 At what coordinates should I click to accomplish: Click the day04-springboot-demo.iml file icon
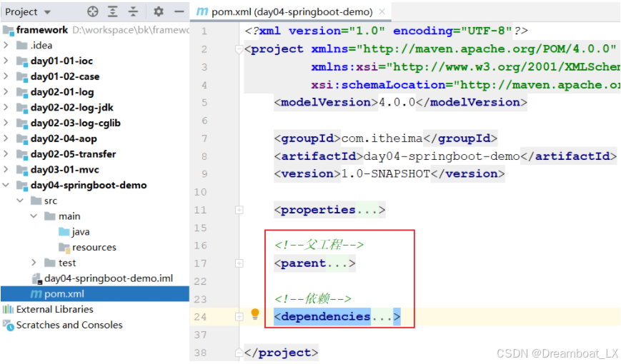[37, 278]
